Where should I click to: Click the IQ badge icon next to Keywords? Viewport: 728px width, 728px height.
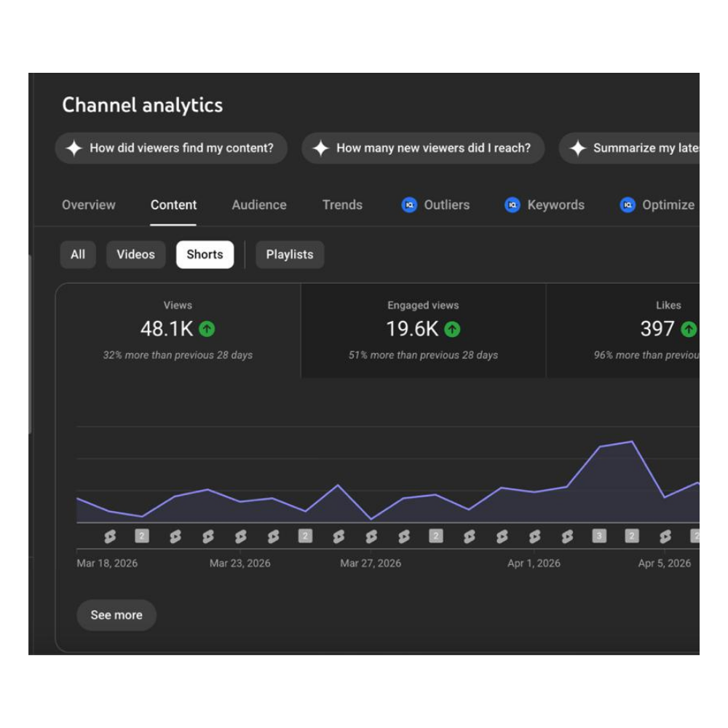pos(512,205)
